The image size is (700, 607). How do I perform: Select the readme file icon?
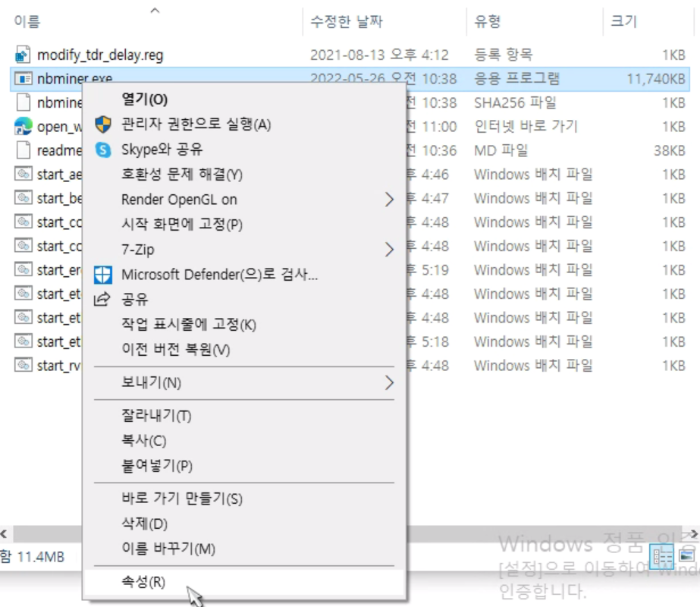(24, 150)
